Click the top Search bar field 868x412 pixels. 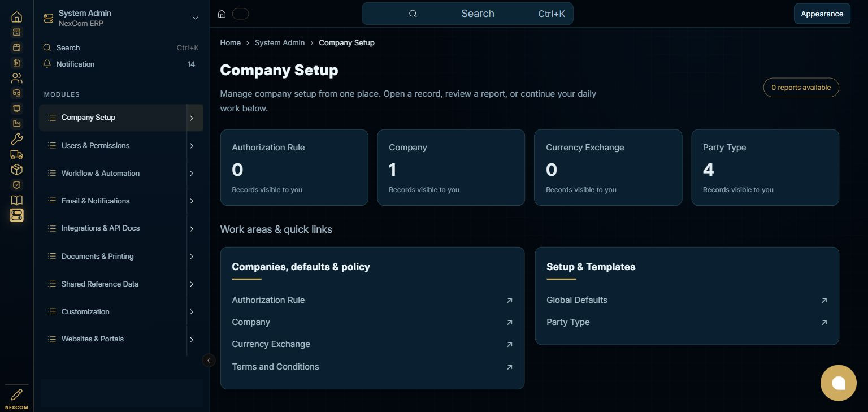pos(467,14)
